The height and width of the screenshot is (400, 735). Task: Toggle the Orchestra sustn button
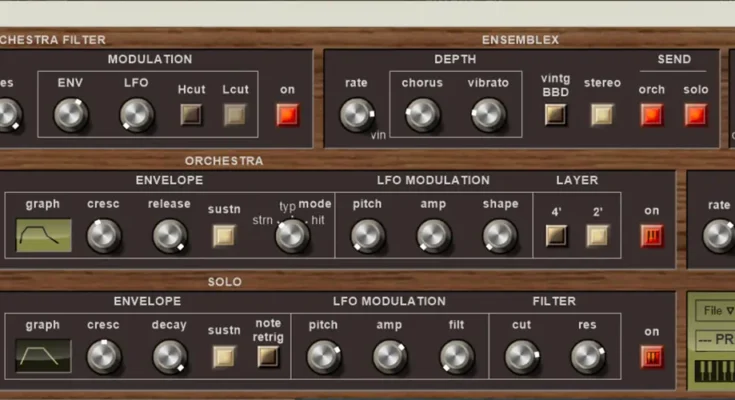224,236
